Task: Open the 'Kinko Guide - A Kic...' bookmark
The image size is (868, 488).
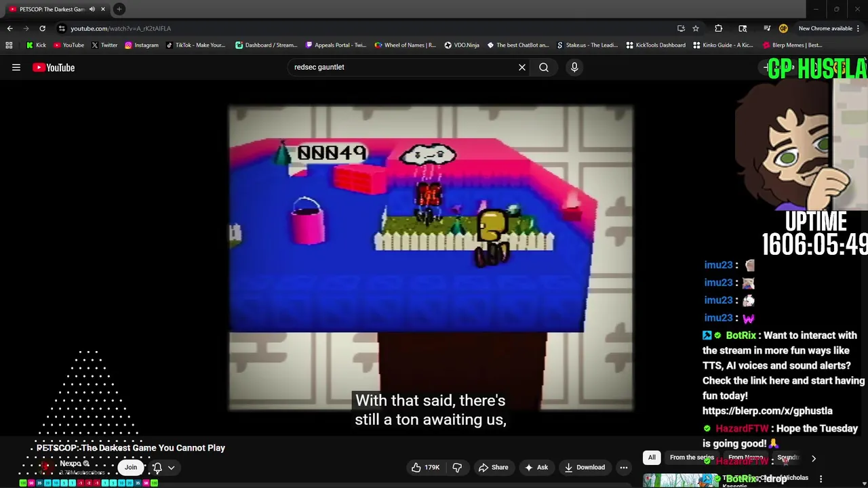Action: pos(723,45)
